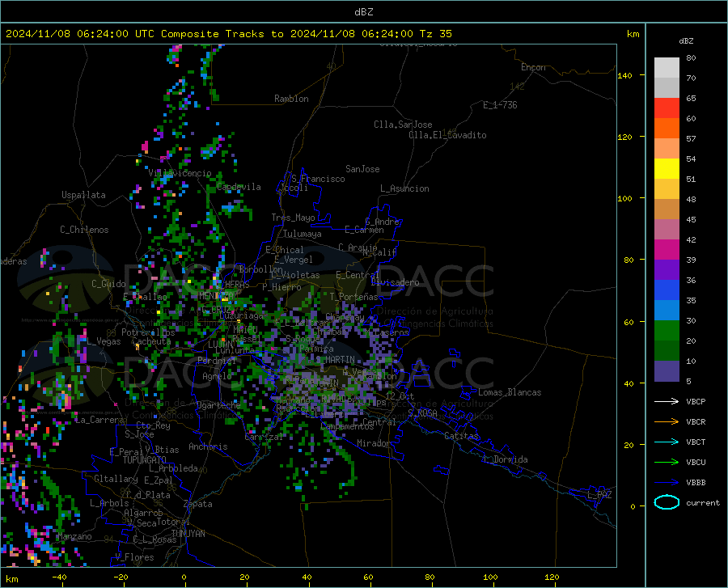728x588 pixels.
Task: Click the Villavicencio label on map
Action: [180, 173]
